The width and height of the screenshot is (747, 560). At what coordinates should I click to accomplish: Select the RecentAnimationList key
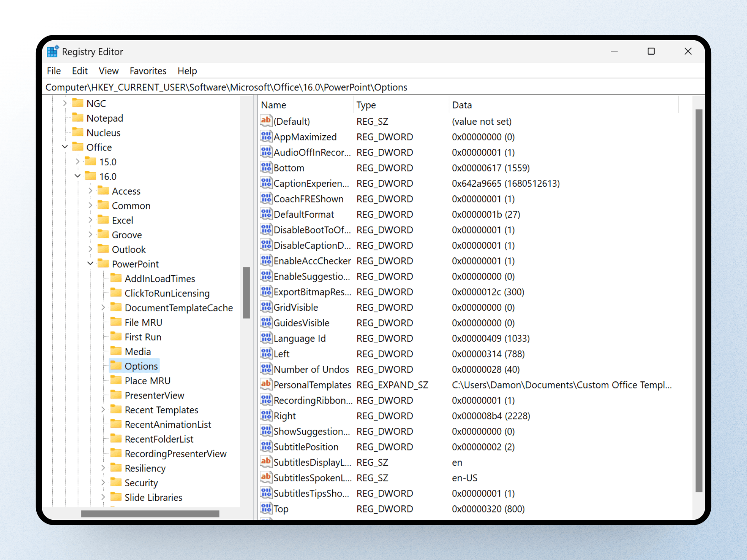[x=168, y=424]
